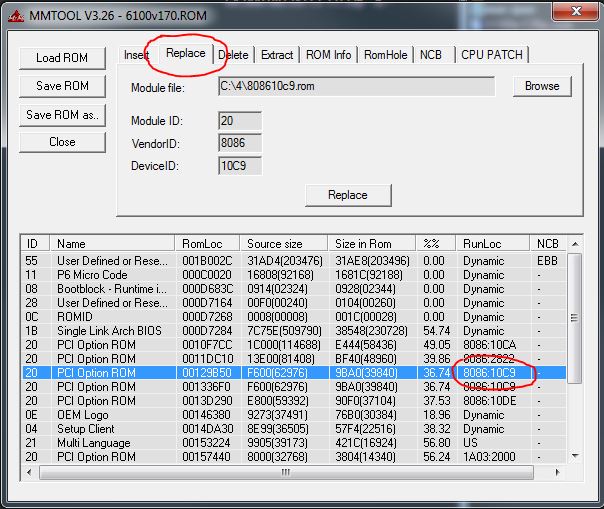Click the NCB column header
Viewport: 604px width, 509px height.
coord(549,244)
